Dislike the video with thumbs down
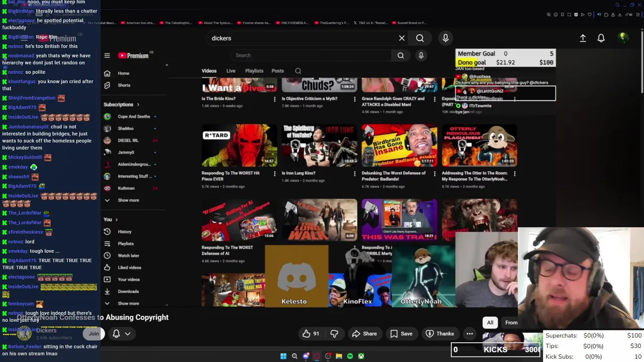The width and height of the screenshot is (644, 362). click(x=334, y=334)
